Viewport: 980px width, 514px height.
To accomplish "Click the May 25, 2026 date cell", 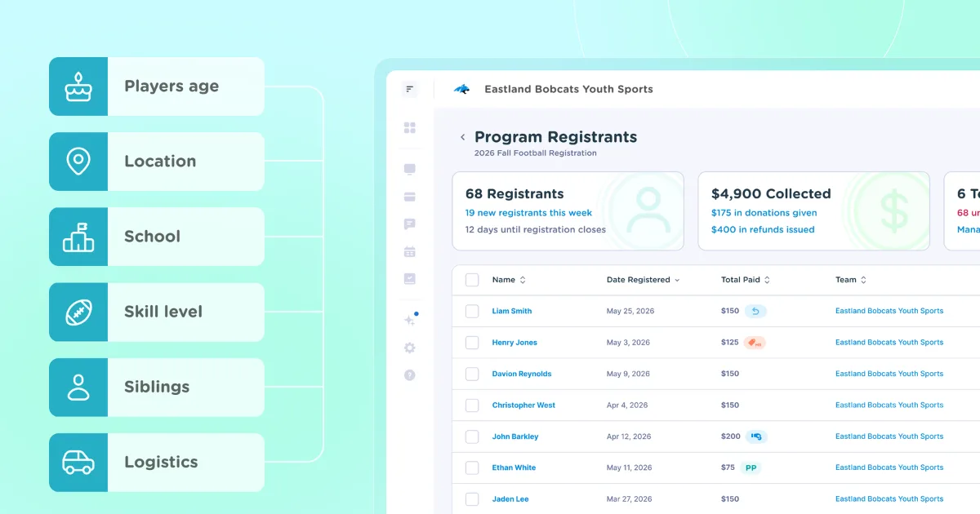I will tap(630, 311).
